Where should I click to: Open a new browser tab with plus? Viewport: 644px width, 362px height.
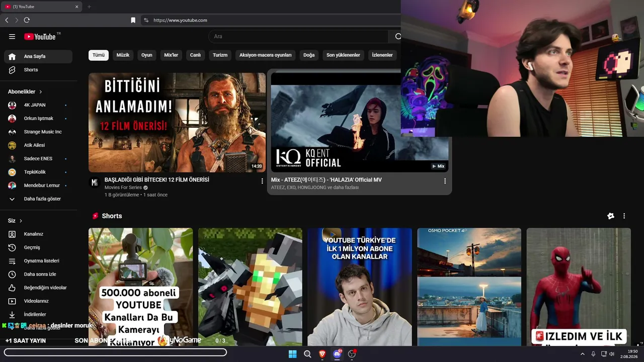point(89,7)
